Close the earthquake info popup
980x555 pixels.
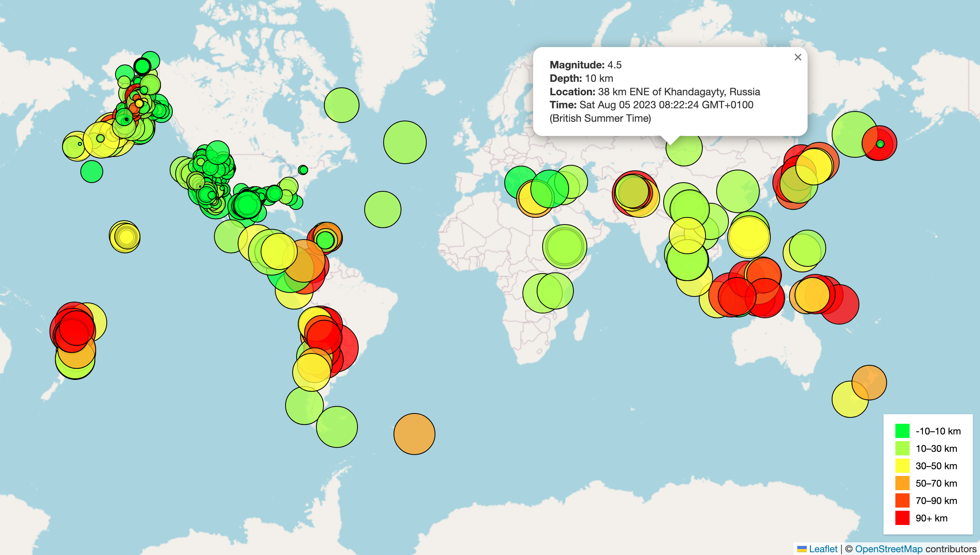[x=798, y=57]
